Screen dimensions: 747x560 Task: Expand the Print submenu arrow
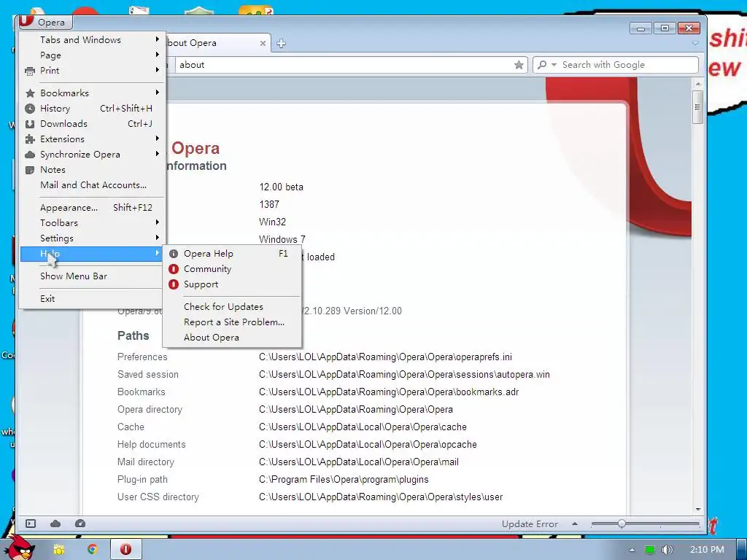157,70
